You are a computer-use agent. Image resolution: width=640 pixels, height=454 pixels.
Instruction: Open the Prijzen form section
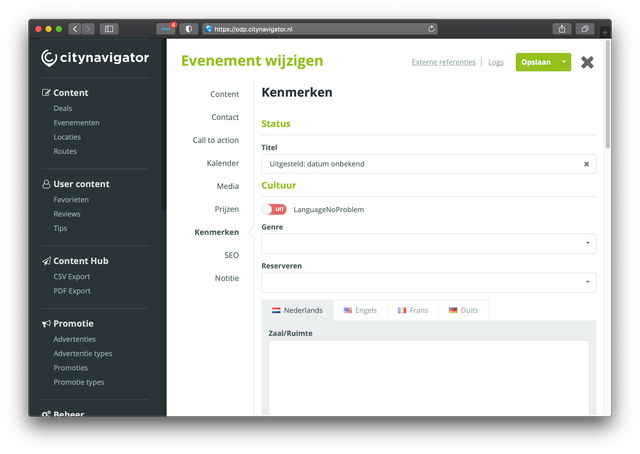tap(227, 209)
